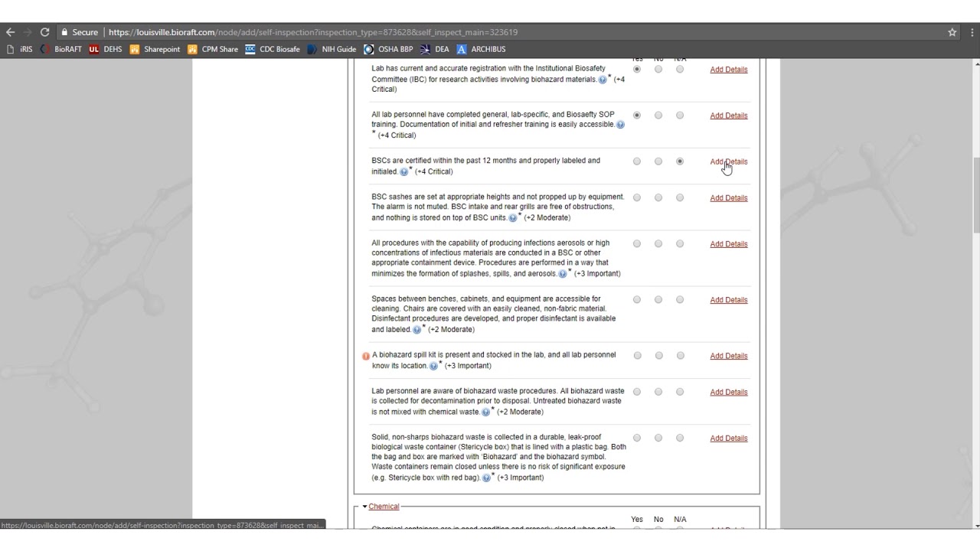Click the browser address bar URL
Image resolution: width=980 pixels, height=551 pixels.
click(x=313, y=32)
